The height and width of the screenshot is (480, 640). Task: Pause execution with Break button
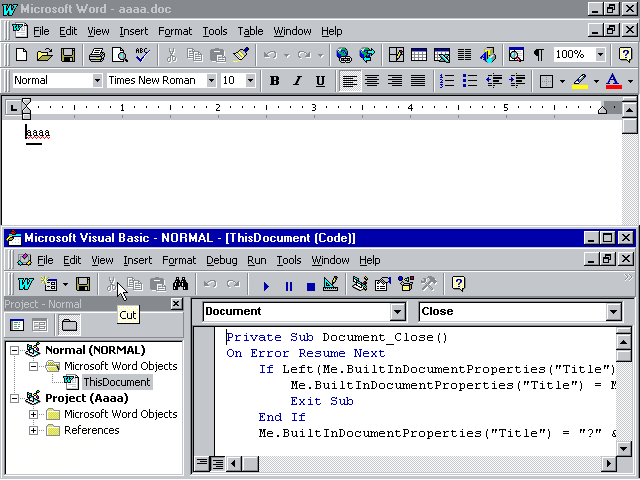click(289, 286)
